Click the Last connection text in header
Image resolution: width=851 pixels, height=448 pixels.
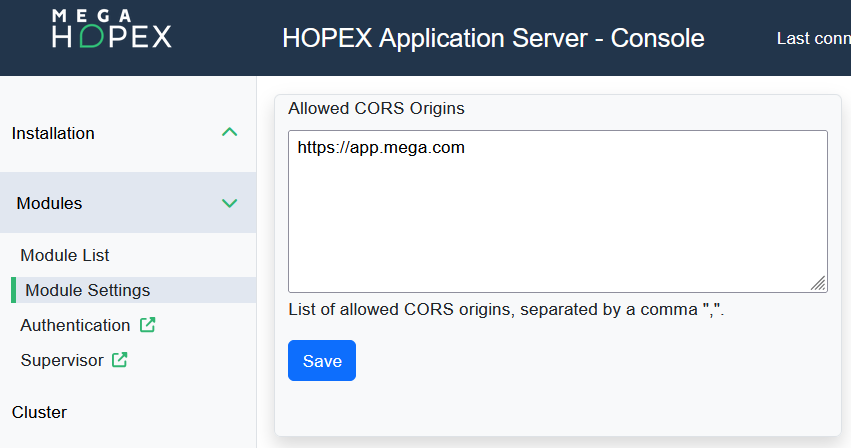(812, 38)
